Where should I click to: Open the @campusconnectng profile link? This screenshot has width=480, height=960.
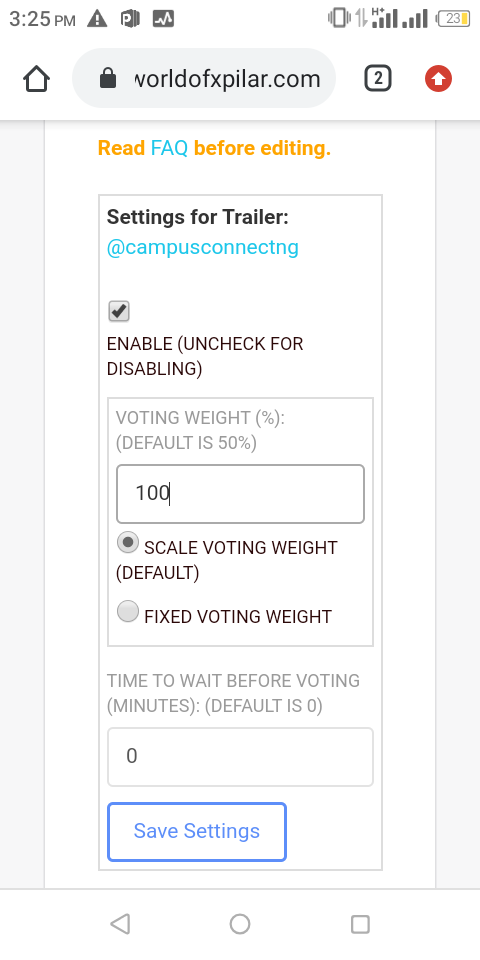point(203,247)
